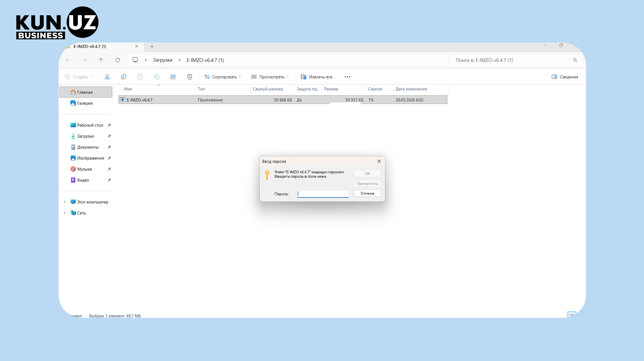Add a new tab with plus button
The width and height of the screenshot is (644, 361).
152,47
